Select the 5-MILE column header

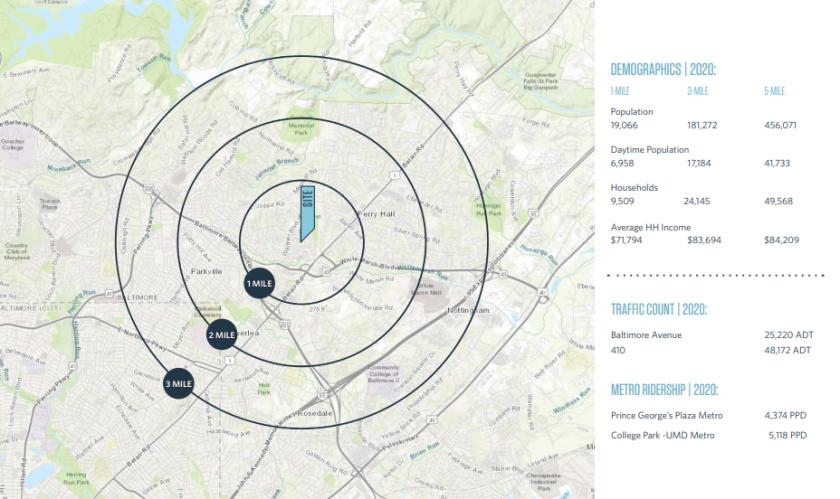[x=774, y=91]
